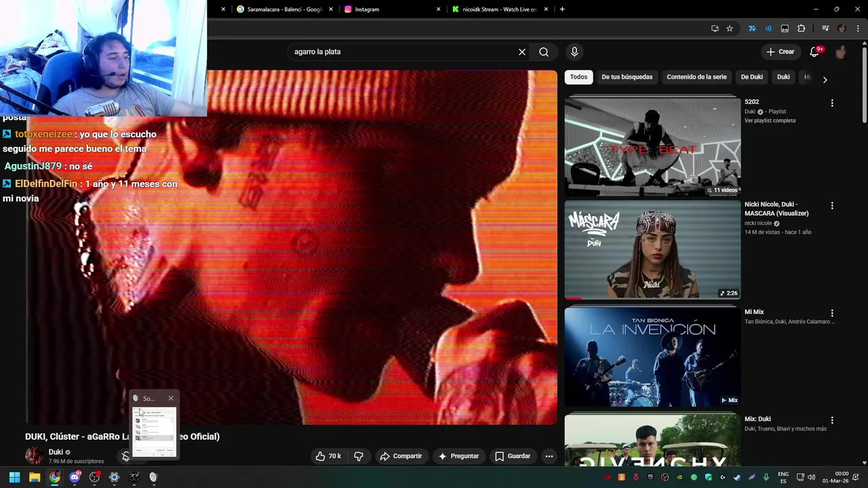Select the taskbar window preview thumbnail
Screen dimensions: 868x488
coord(155,431)
